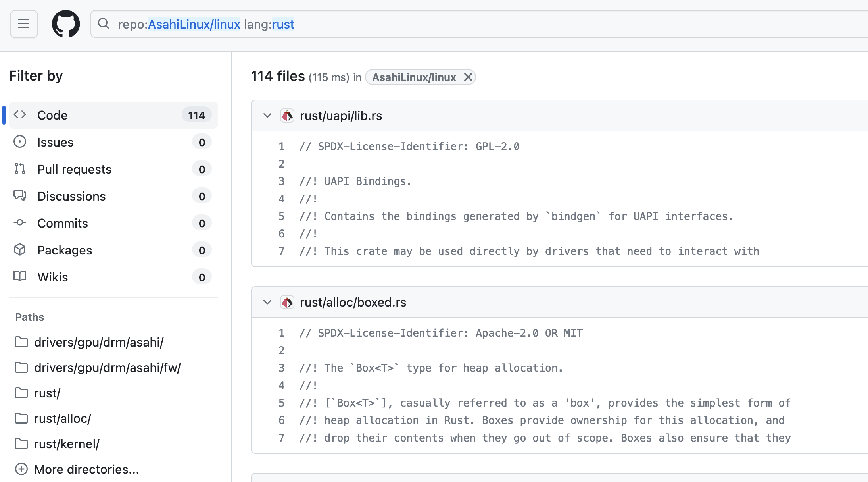Click Rust file icon for lib.rs
Viewport: 868px width, 482px height.
point(287,116)
